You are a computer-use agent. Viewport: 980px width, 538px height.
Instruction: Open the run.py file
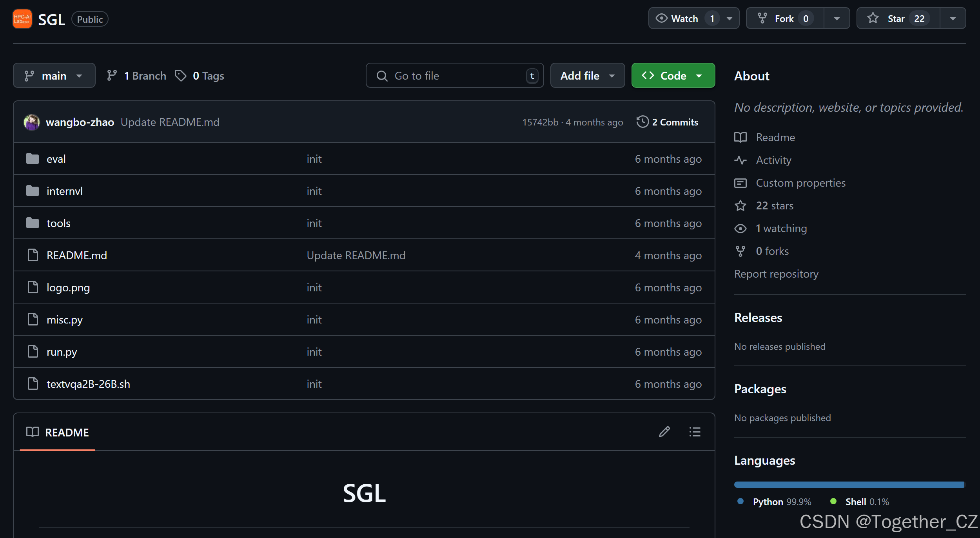(x=62, y=352)
